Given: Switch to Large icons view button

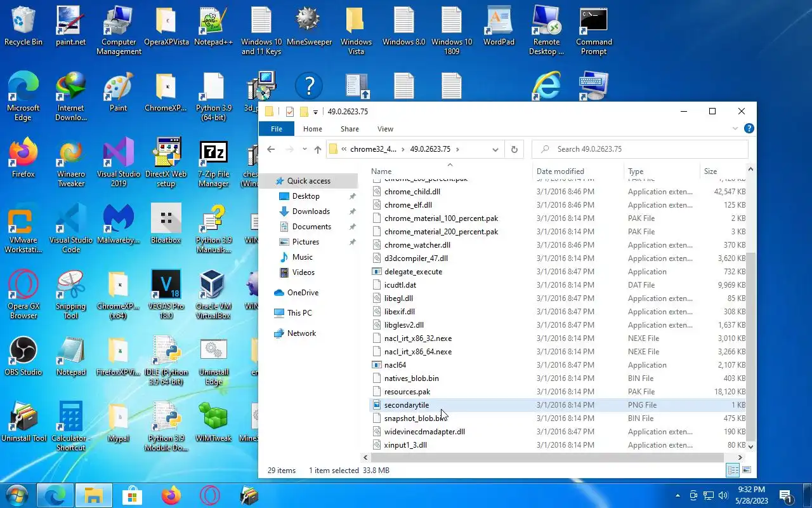Looking at the screenshot, I should click(x=747, y=471).
